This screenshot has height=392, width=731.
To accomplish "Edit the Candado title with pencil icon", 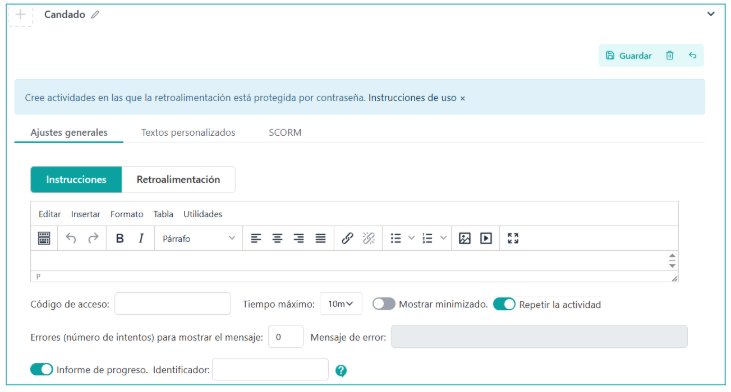I will [x=95, y=15].
